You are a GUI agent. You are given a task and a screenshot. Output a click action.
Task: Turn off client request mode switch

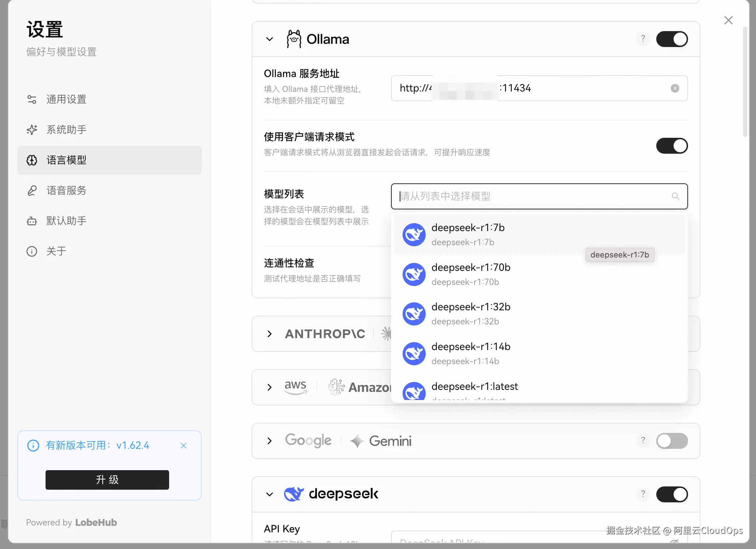tap(671, 146)
